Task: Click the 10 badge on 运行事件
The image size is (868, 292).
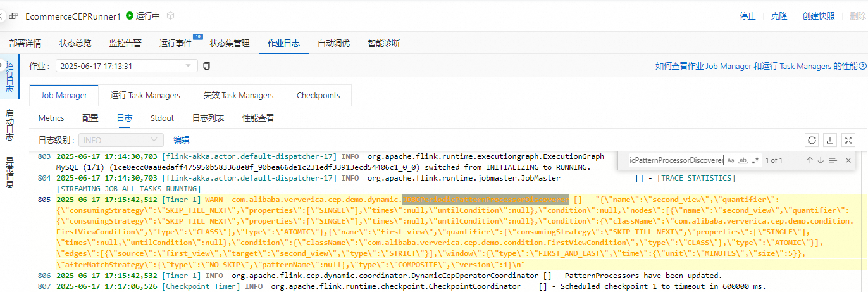Action: (197, 37)
